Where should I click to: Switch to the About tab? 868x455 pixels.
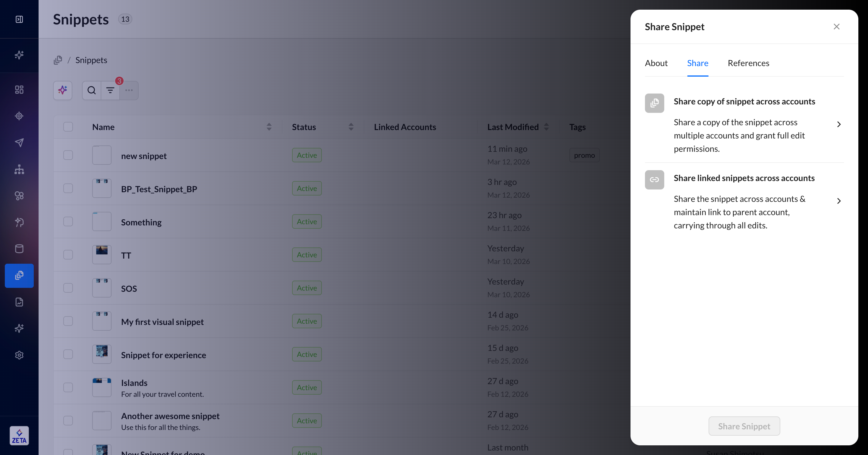[x=656, y=63]
